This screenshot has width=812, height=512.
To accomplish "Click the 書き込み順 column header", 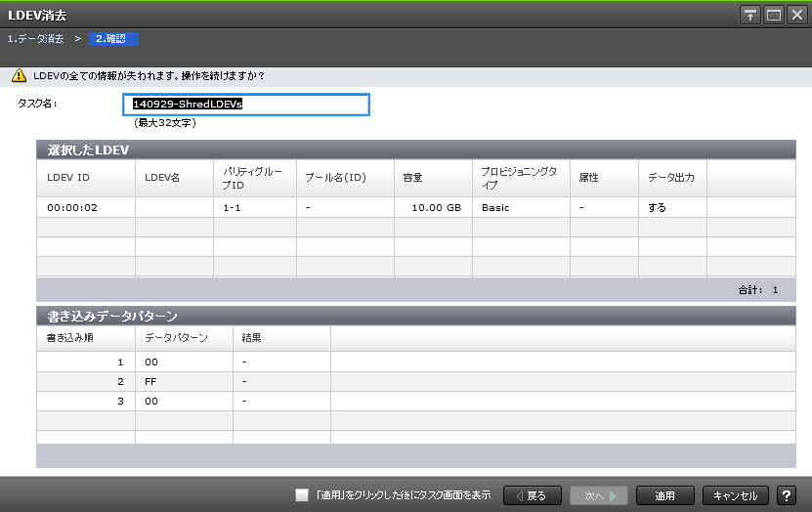I will pyautogui.click(x=85, y=337).
